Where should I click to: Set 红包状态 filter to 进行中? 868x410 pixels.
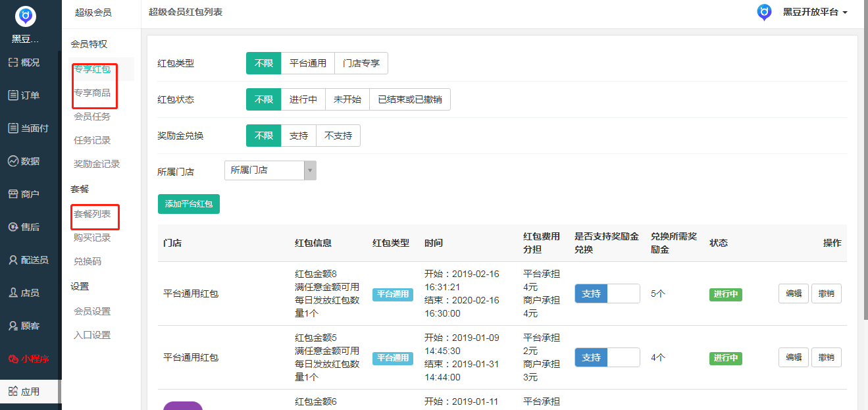tap(303, 99)
